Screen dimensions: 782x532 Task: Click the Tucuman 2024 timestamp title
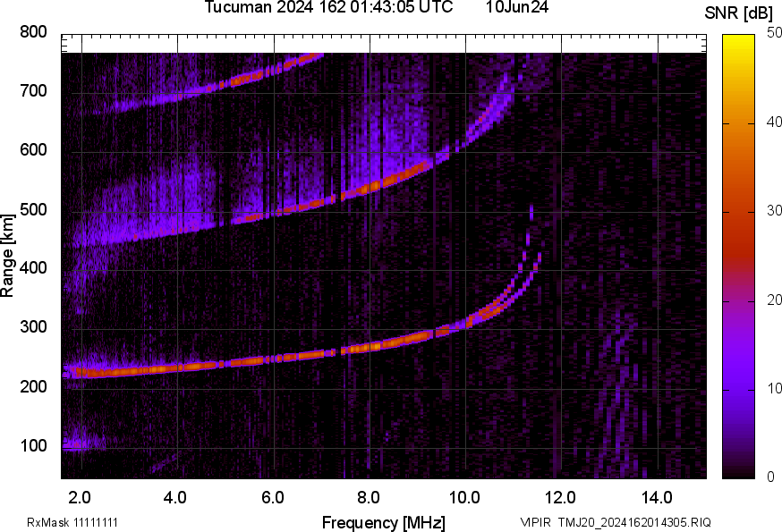pos(328,7)
